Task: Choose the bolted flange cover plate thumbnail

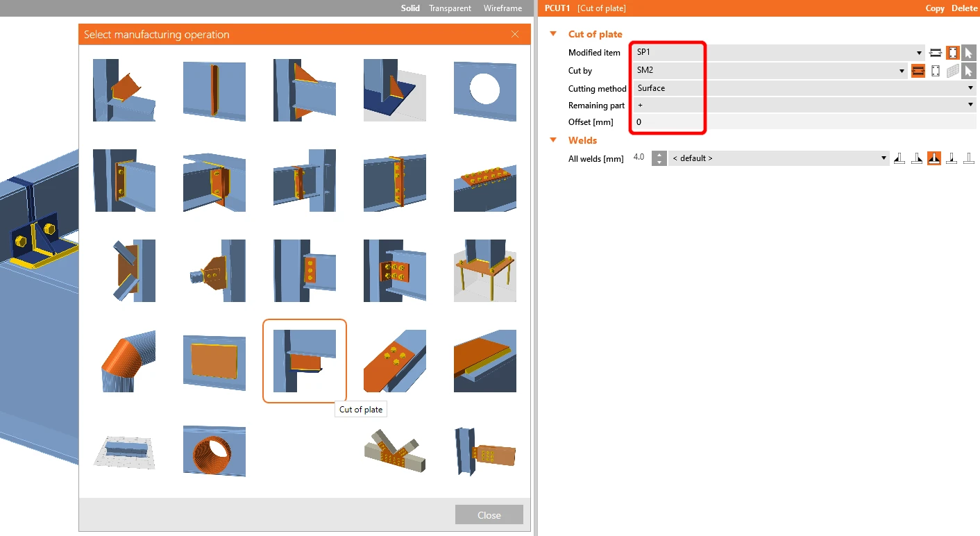Action: pos(485,181)
